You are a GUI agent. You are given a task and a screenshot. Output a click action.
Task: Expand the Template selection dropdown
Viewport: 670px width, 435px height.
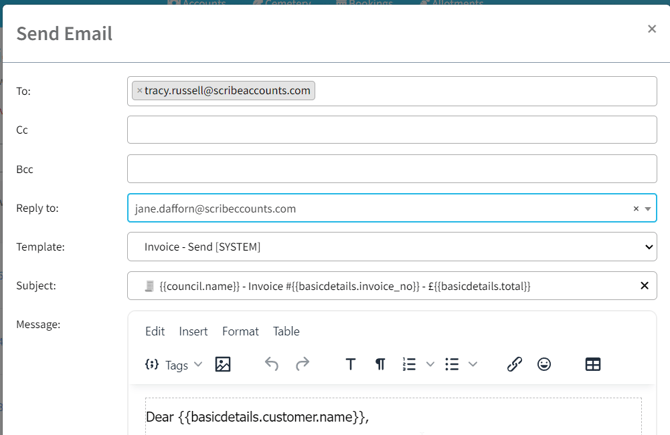point(647,246)
